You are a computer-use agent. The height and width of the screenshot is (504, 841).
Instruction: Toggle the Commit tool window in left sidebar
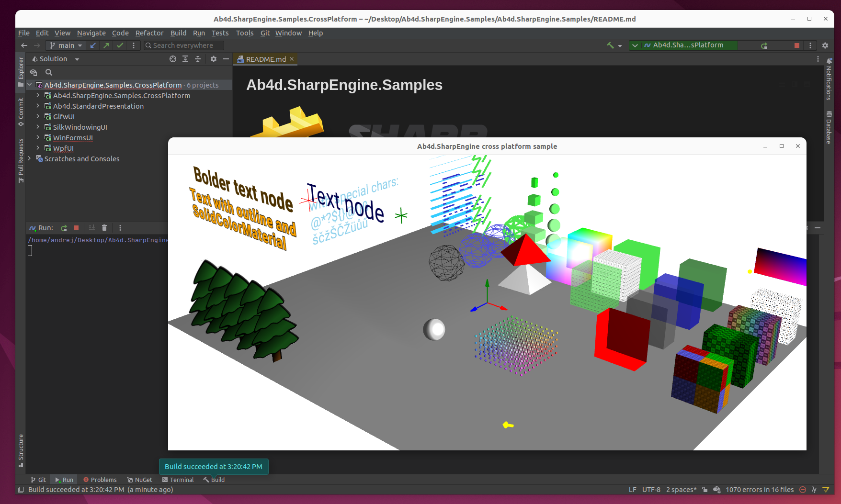(21, 111)
